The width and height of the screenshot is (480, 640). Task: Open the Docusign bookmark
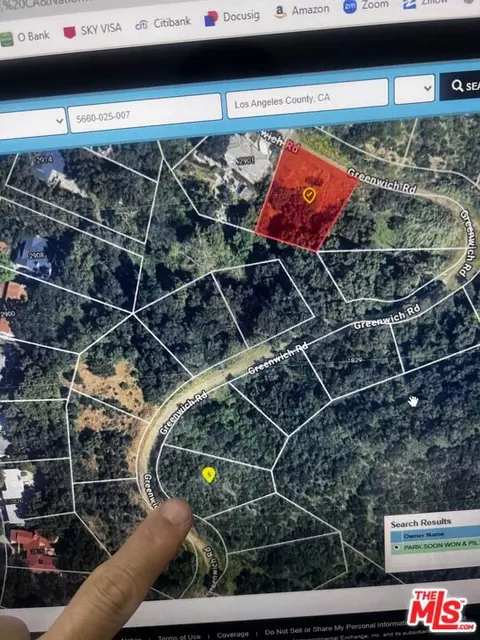pos(232,18)
